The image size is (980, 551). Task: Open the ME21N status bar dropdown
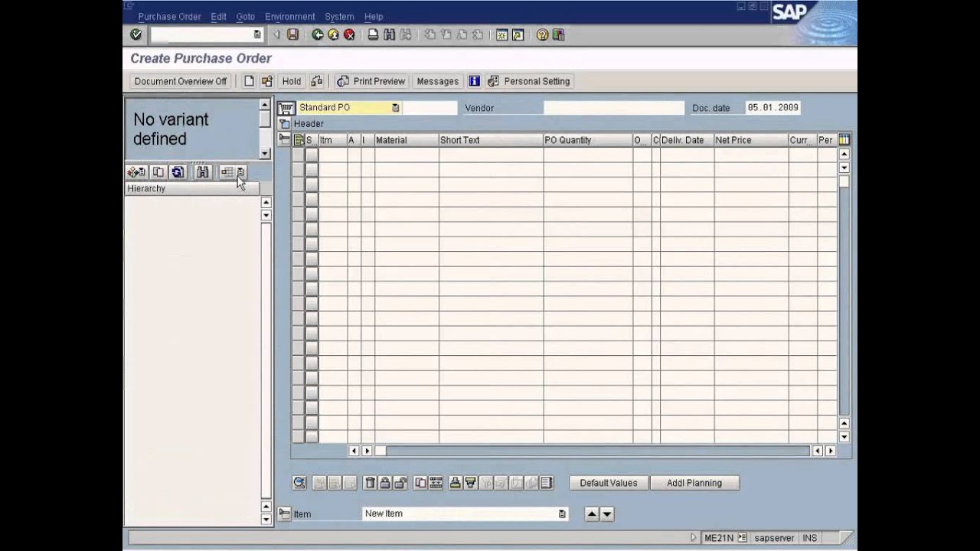[x=742, y=538]
